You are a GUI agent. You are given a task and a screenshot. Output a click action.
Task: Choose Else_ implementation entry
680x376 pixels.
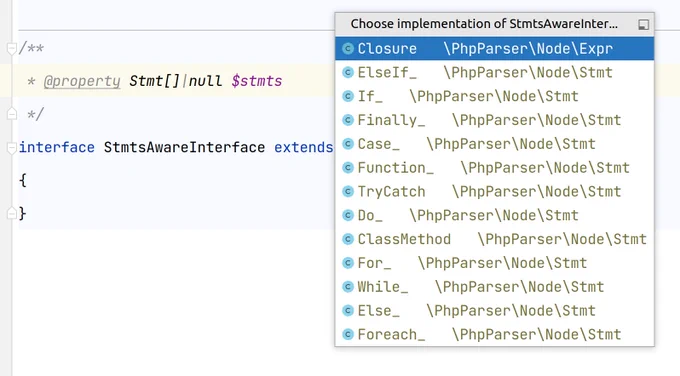pos(494,311)
